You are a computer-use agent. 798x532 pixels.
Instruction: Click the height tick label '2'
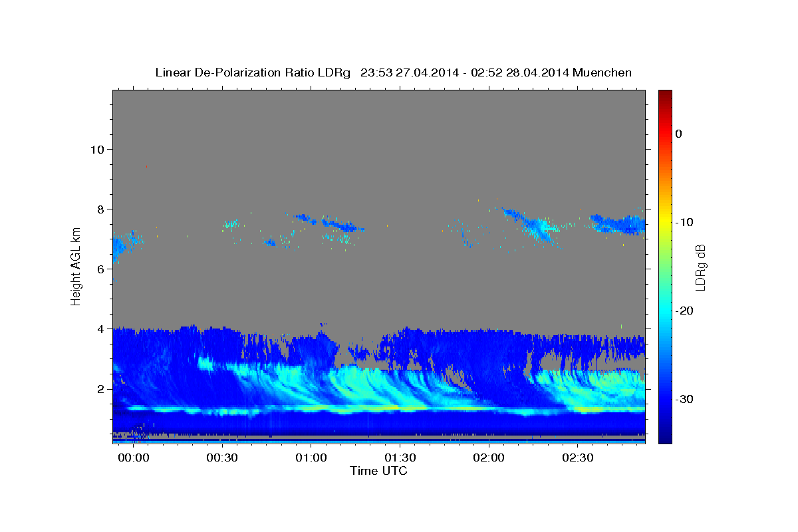[x=100, y=389]
